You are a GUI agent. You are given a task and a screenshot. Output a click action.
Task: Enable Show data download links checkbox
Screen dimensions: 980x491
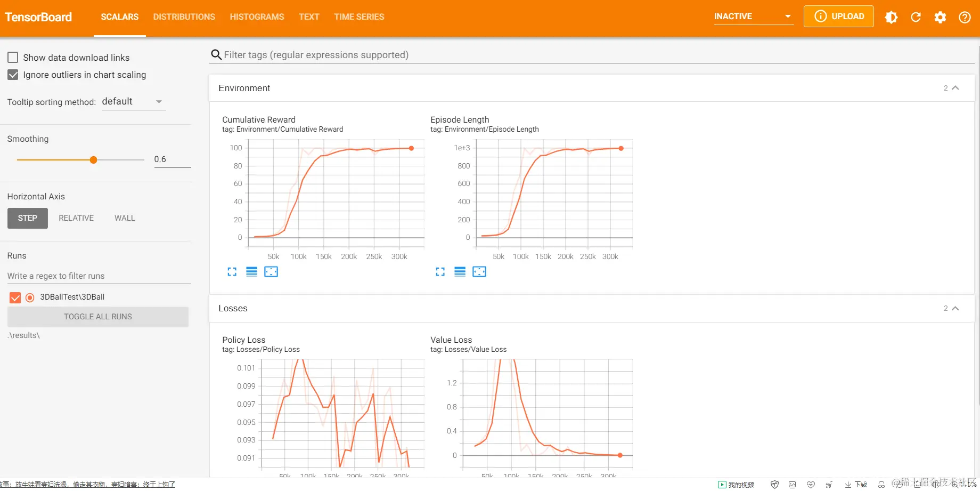pyautogui.click(x=13, y=58)
